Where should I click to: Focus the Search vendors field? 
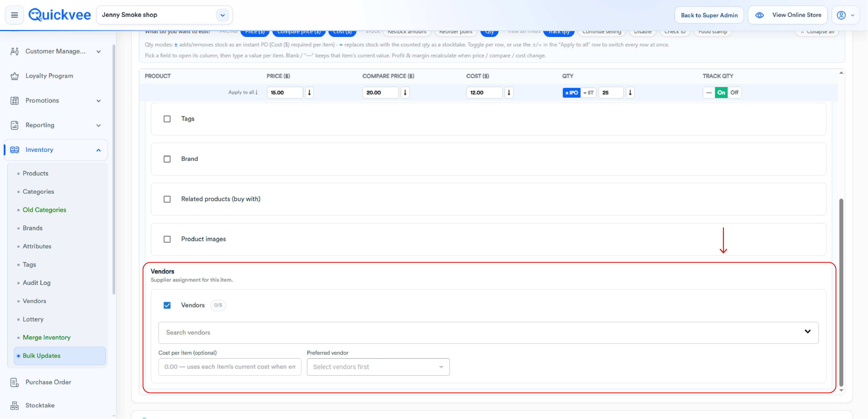click(x=488, y=333)
